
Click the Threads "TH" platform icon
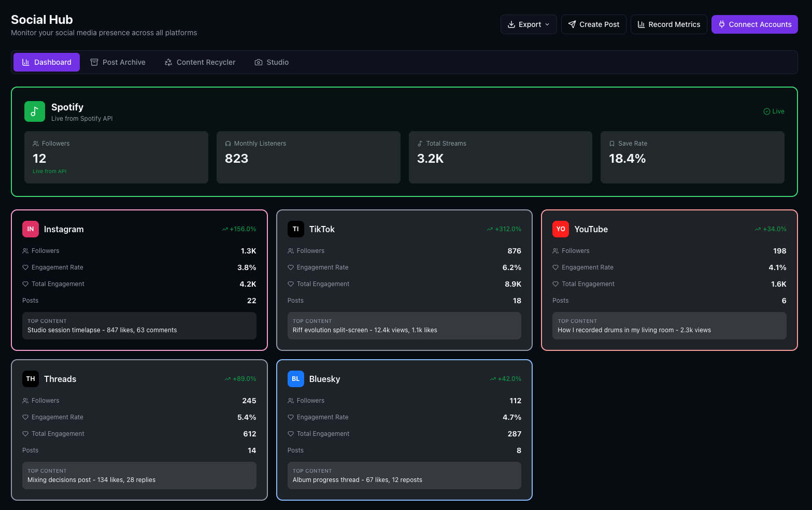30,378
